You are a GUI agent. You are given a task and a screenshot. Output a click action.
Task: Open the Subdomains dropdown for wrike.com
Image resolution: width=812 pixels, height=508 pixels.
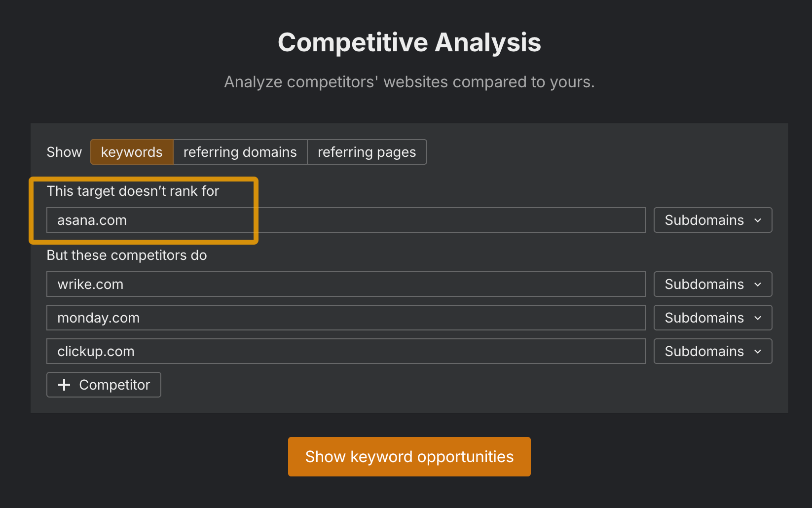tap(712, 284)
